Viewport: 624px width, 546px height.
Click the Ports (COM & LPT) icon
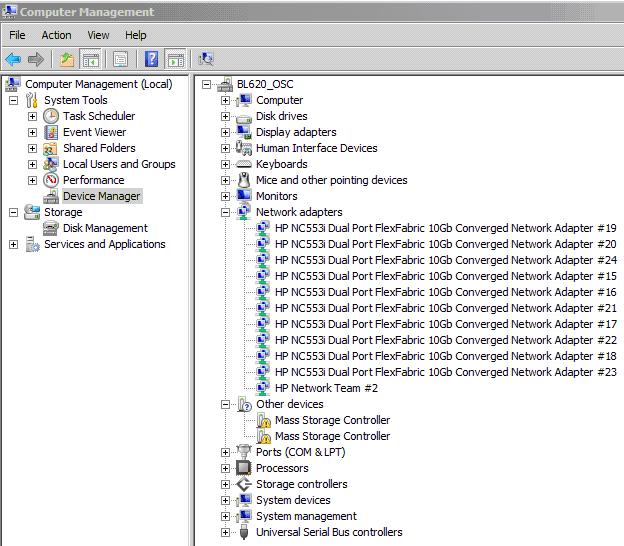[244, 451]
